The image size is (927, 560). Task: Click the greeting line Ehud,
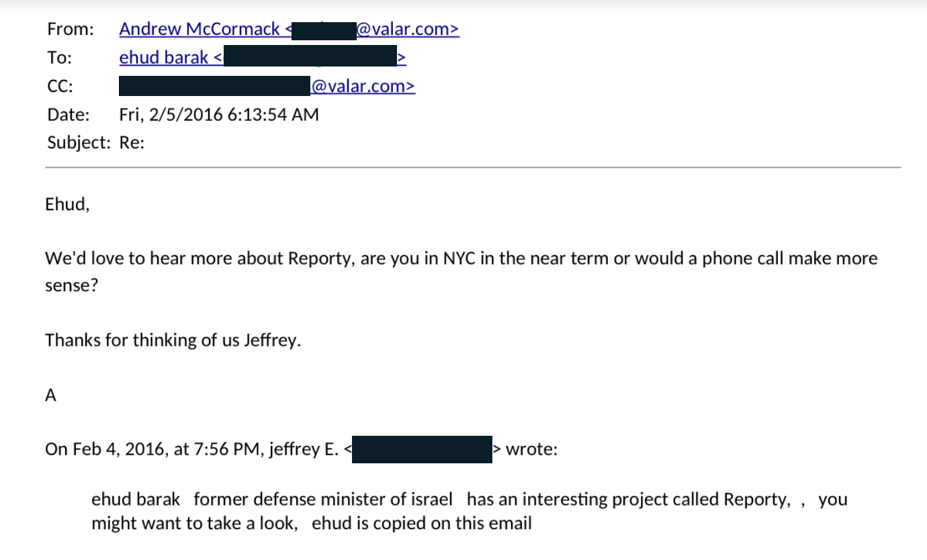[67, 204]
